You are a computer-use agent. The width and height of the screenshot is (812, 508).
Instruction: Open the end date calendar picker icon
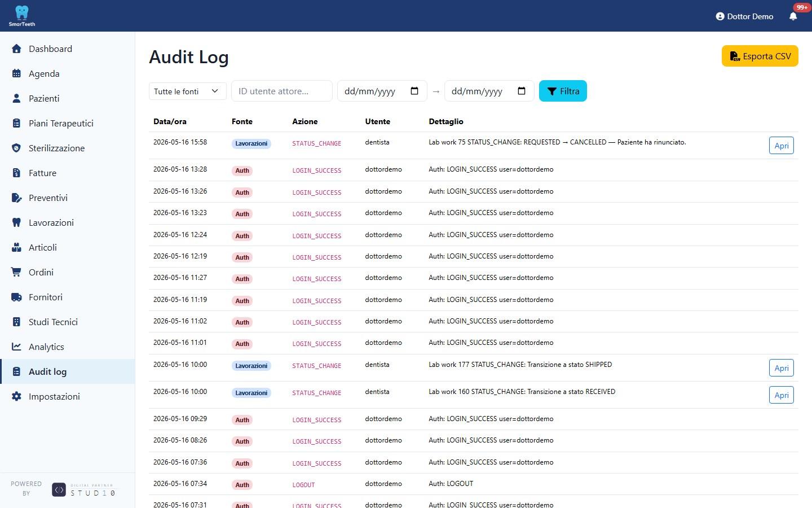[522, 91]
